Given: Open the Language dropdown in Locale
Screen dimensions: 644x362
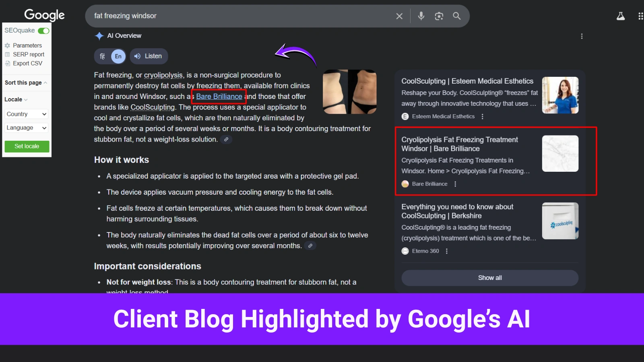Looking at the screenshot, I should [26, 128].
